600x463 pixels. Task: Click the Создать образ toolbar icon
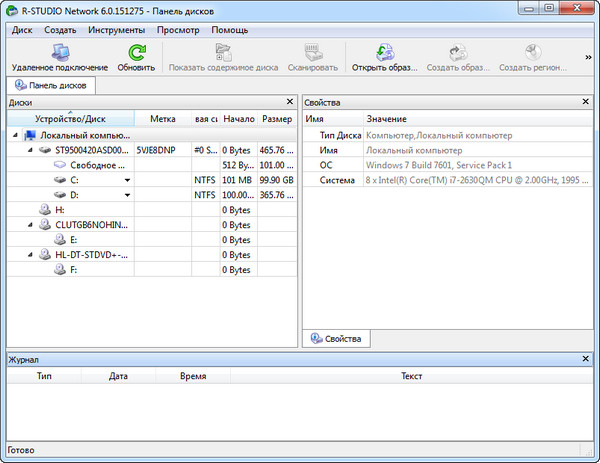pos(458,52)
